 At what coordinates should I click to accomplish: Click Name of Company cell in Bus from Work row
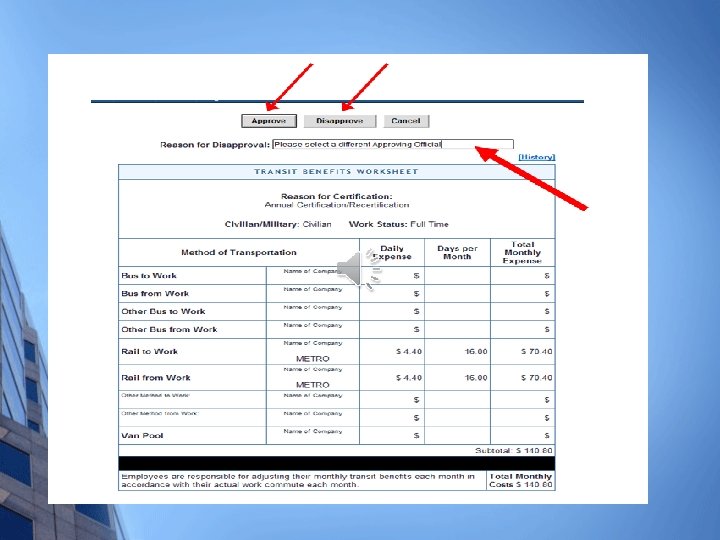coord(313,293)
